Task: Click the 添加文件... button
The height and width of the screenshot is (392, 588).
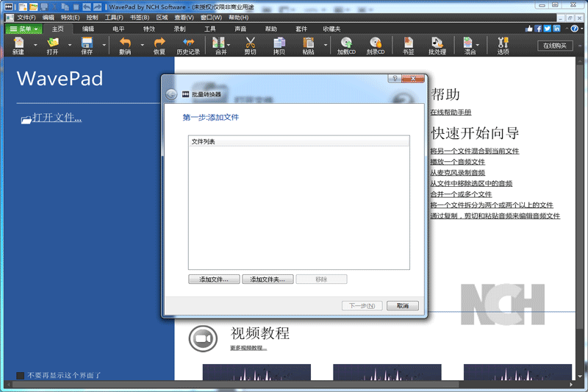Action: (x=214, y=279)
